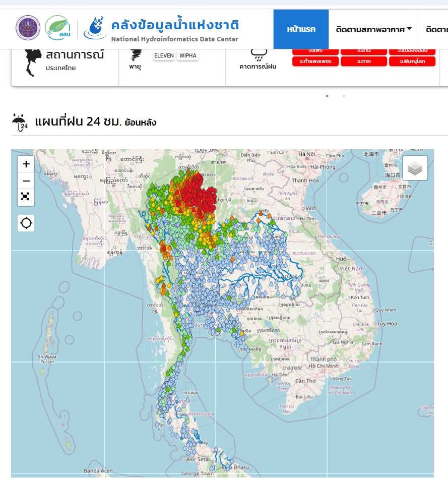Click the green สสน leaf logo
The height and width of the screenshot is (478, 448).
pos(58,28)
